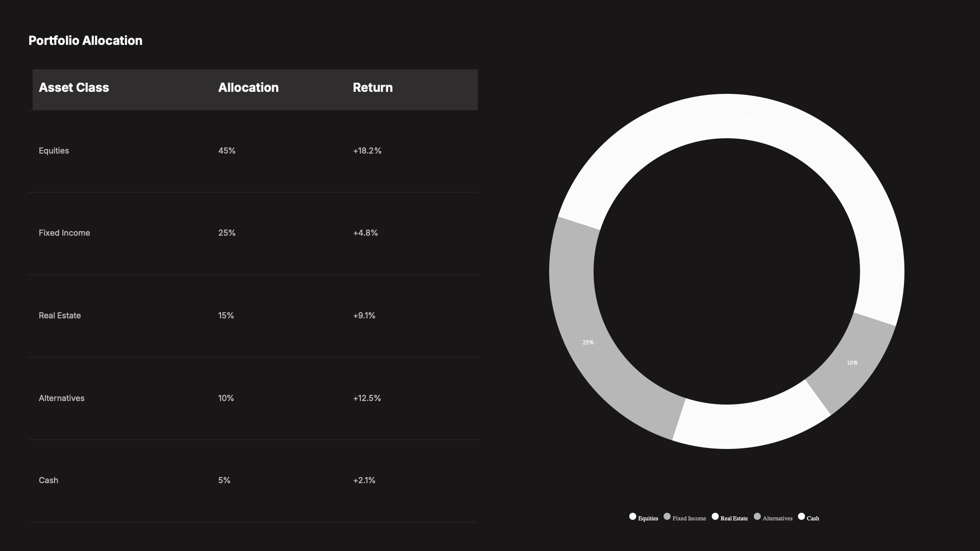Click the Alternatives legend dot
The height and width of the screenshot is (551, 980).
click(x=757, y=516)
